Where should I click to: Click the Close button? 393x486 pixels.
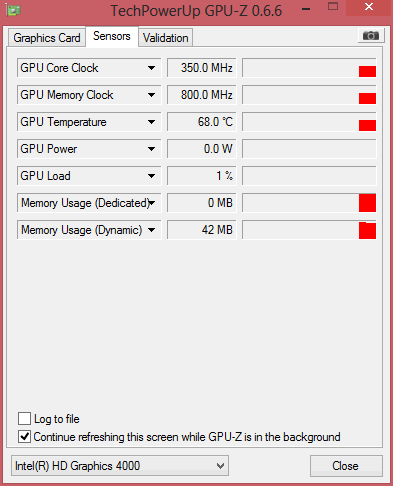point(346,466)
